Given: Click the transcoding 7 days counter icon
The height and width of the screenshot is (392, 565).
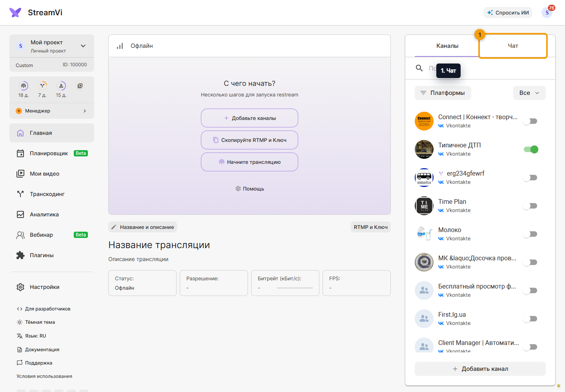Looking at the screenshot, I should click(42, 86).
